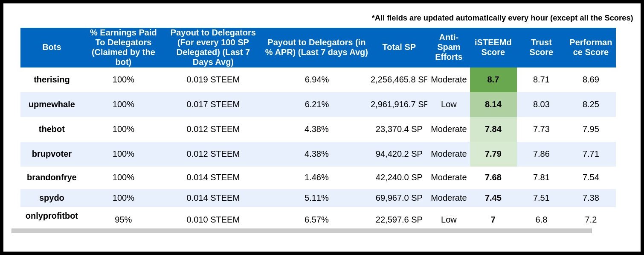Image resolution: width=644 pixels, height=255 pixels.
Task: Click the Anti-Spam Efforts header
Action: pyautogui.click(x=449, y=47)
